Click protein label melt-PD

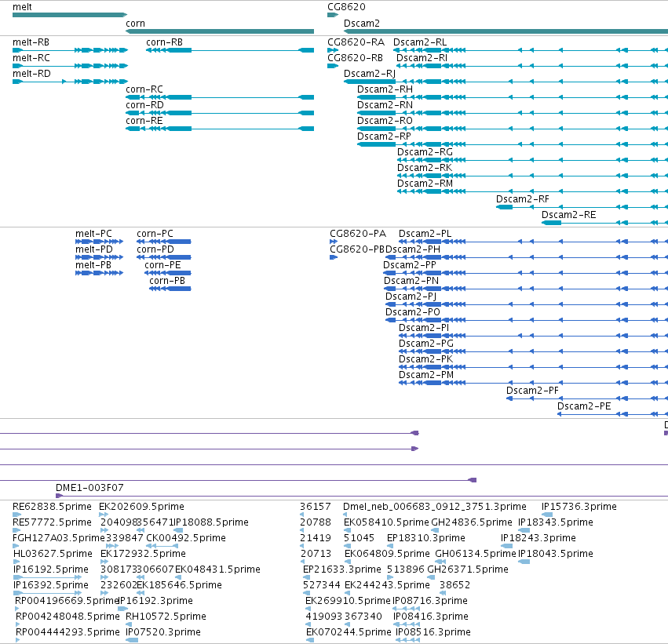click(x=94, y=249)
